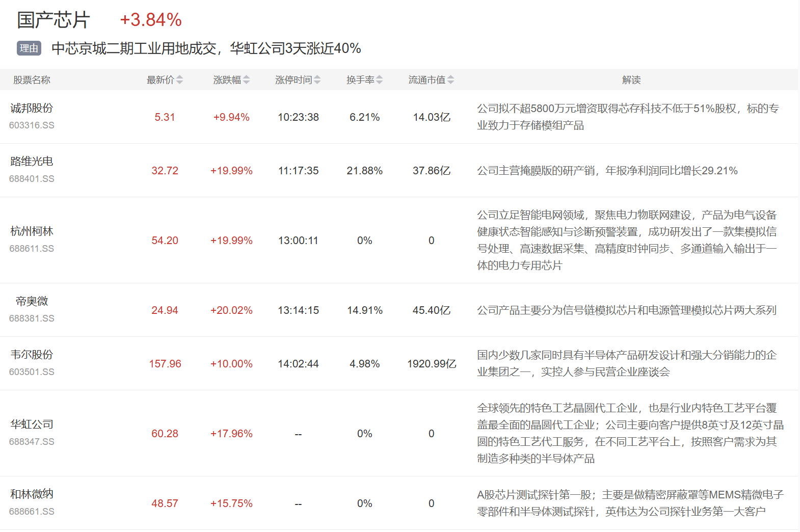Sort by 换手率 column arrows

(x=379, y=80)
